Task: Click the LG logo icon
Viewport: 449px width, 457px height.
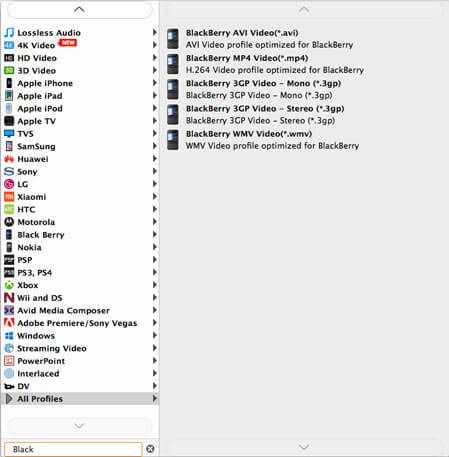Action: [x=9, y=184]
